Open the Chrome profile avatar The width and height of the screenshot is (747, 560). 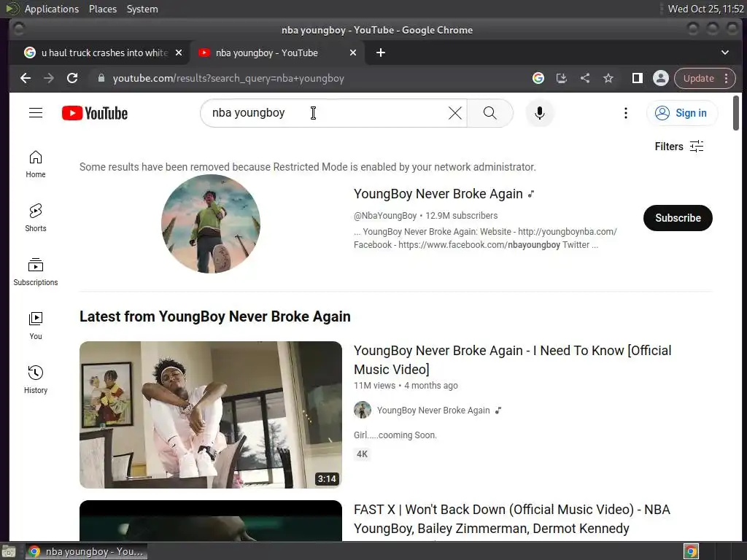(x=661, y=78)
